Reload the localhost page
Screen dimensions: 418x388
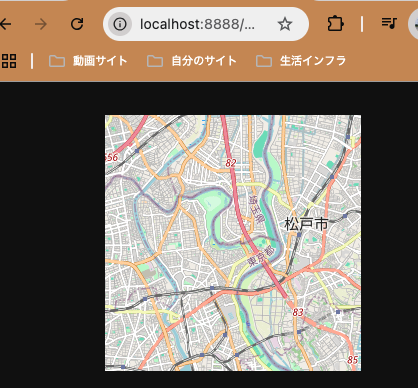77,24
